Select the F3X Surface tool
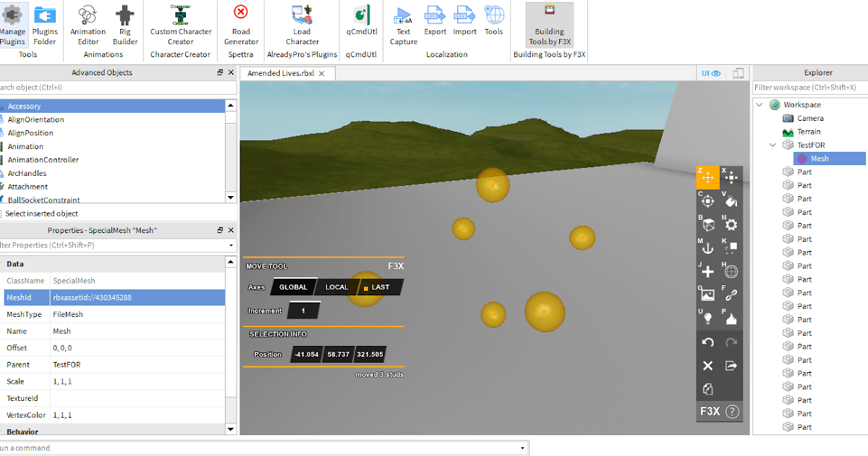Screen dimensions: 868x456 click(x=708, y=224)
